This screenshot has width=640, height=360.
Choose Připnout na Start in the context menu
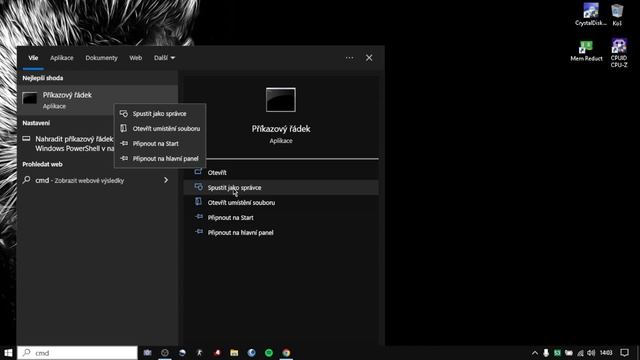(x=160, y=144)
